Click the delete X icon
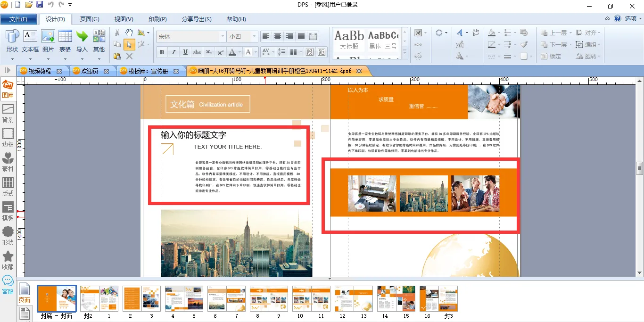This screenshot has height=322, width=644. coord(129,56)
